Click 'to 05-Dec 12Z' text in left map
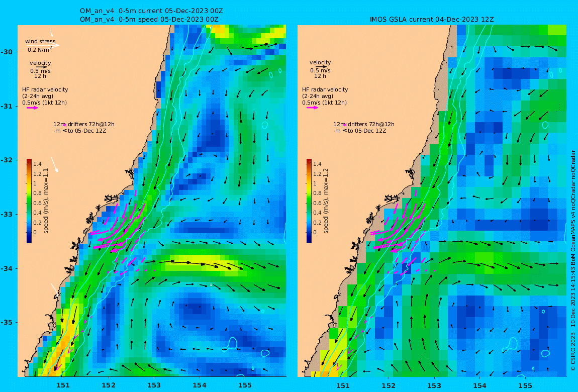Viewport: 578px width, 392px height. pyautogui.click(x=87, y=131)
